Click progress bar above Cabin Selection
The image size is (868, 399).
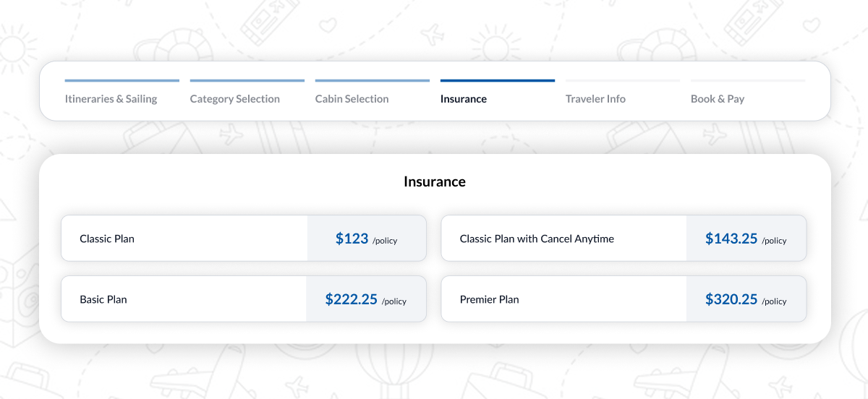(x=372, y=80)
